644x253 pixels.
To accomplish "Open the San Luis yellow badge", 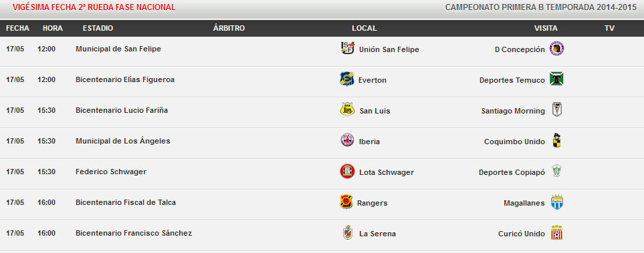I will (x=348, y=109).
